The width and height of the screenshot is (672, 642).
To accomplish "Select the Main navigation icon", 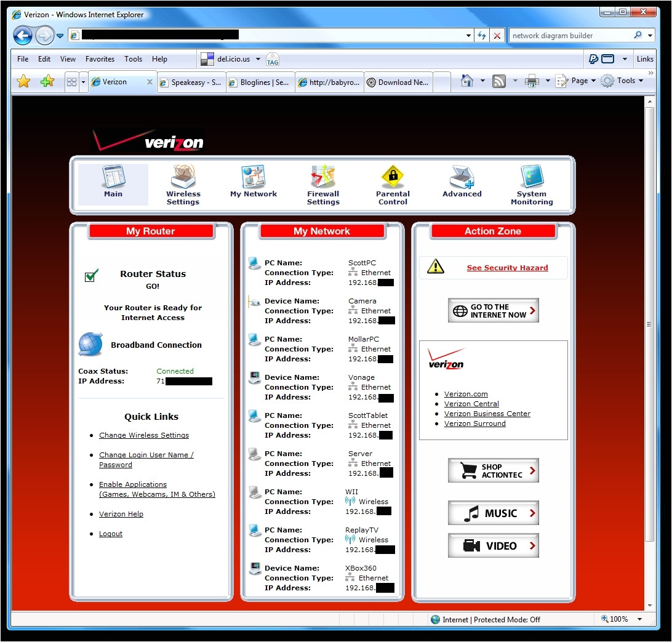I will [x=113, y=183].
